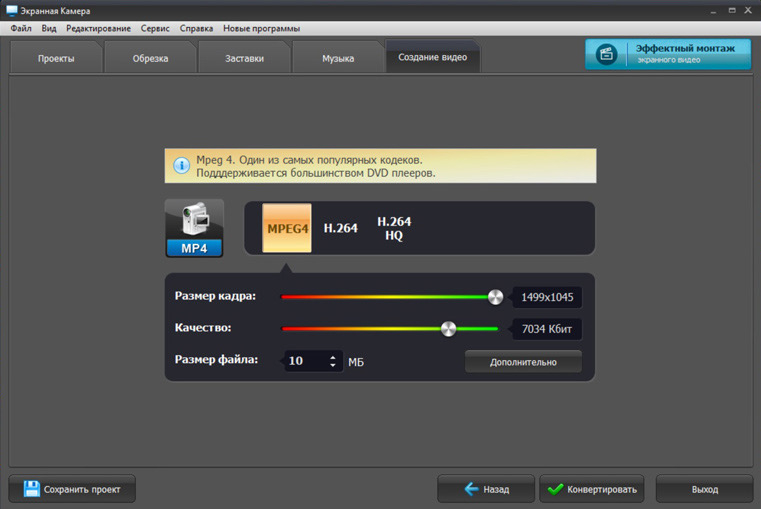
Task: Click the info icon in the yellow banner
Action: pyautogui.click(x=182, y=165)
